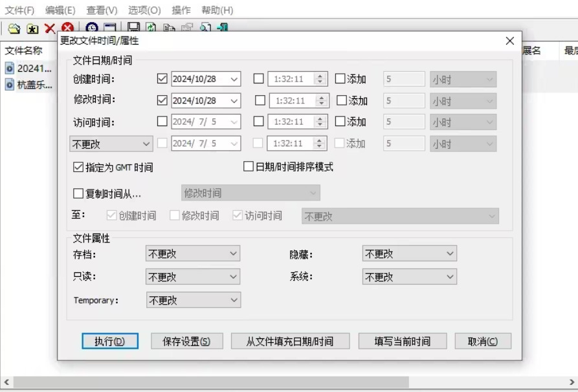578x392 pixels.
Task: Click the exit door toolbar icon
Action: pyautogui.click(x=223, y=28)
